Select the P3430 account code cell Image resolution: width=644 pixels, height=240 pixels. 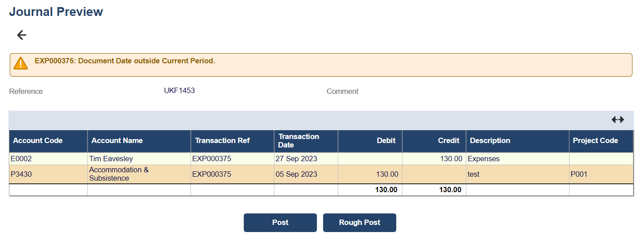(21, 174)
